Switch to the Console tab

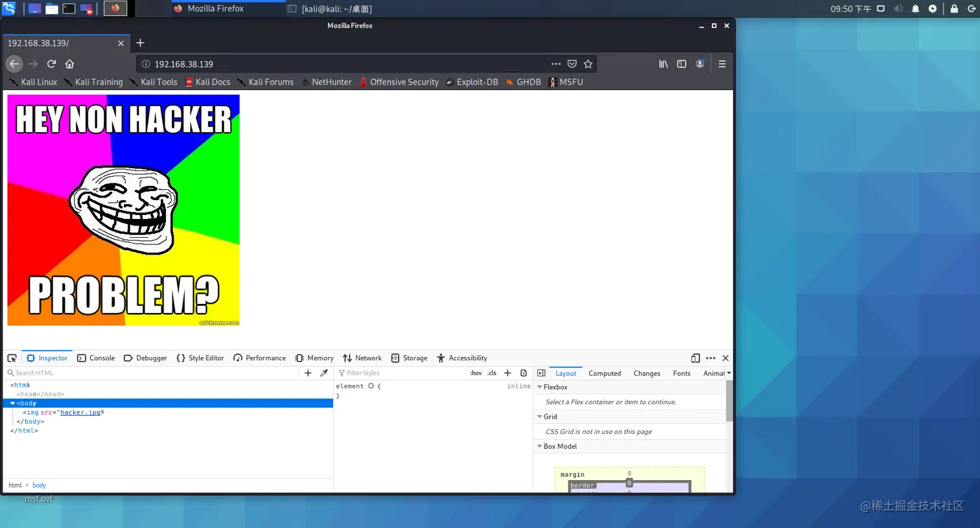(96, 358)
